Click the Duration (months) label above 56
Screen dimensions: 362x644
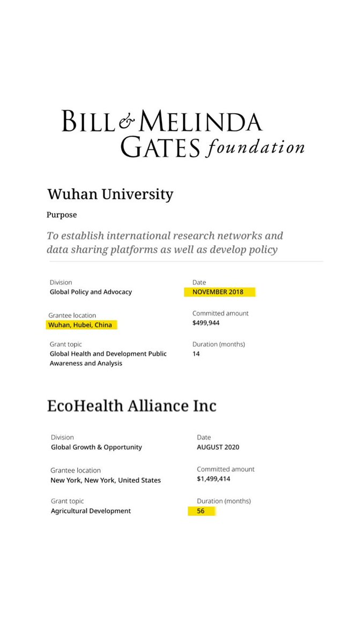pos(224,501)
